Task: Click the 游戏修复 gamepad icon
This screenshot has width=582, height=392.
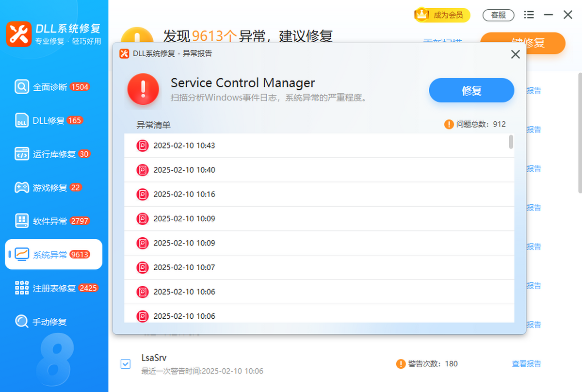Action: pos(22,187)
